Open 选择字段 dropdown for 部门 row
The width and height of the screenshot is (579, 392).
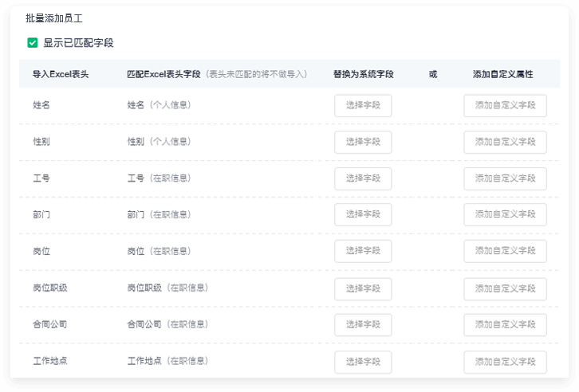click(x=363, y=214)
